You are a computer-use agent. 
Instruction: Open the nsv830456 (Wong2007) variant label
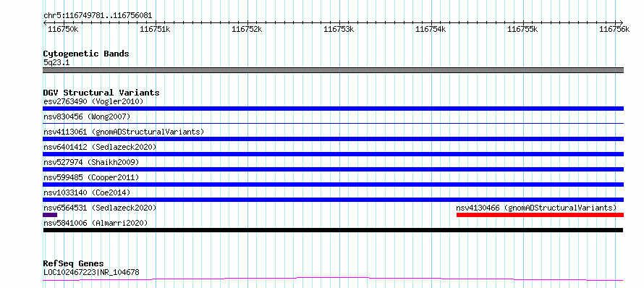(87, 117)
